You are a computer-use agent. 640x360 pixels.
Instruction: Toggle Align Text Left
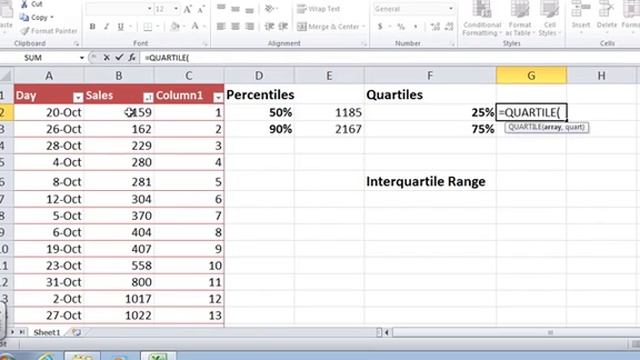(221, 27)
